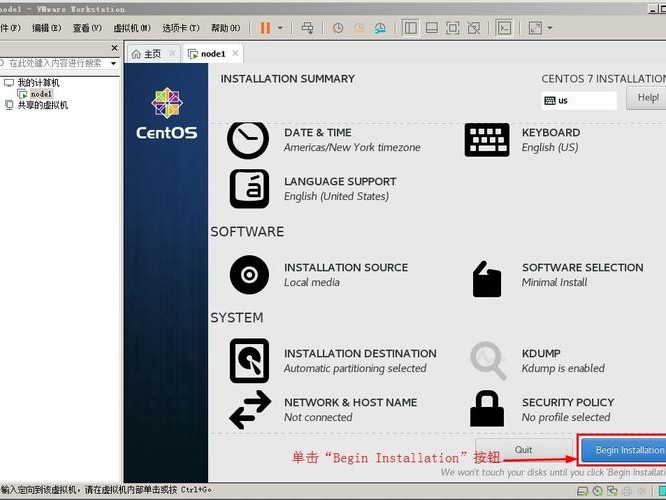This screenshot has height=500, width=666.
Task: Click the CD/DVD drive status bar icon
Action: click(598, 492)
